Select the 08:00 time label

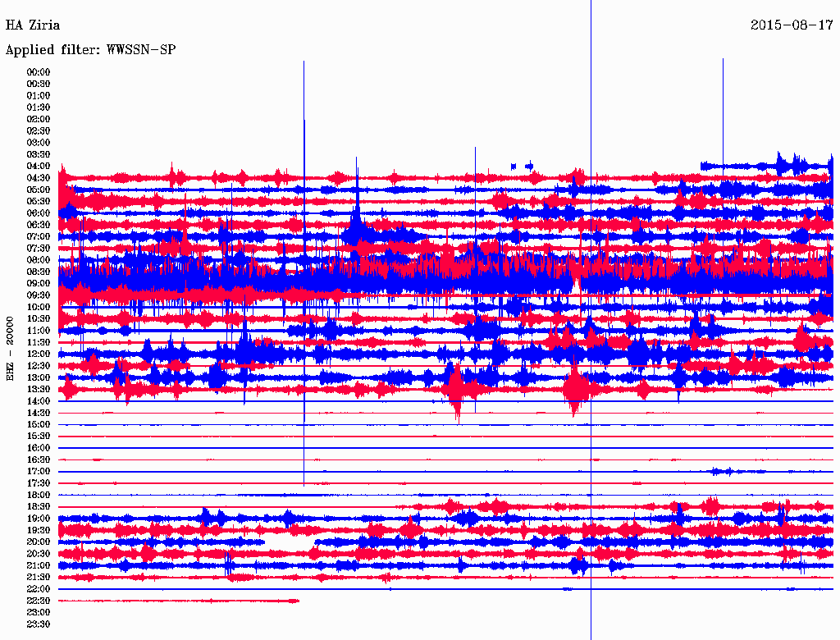39,260
